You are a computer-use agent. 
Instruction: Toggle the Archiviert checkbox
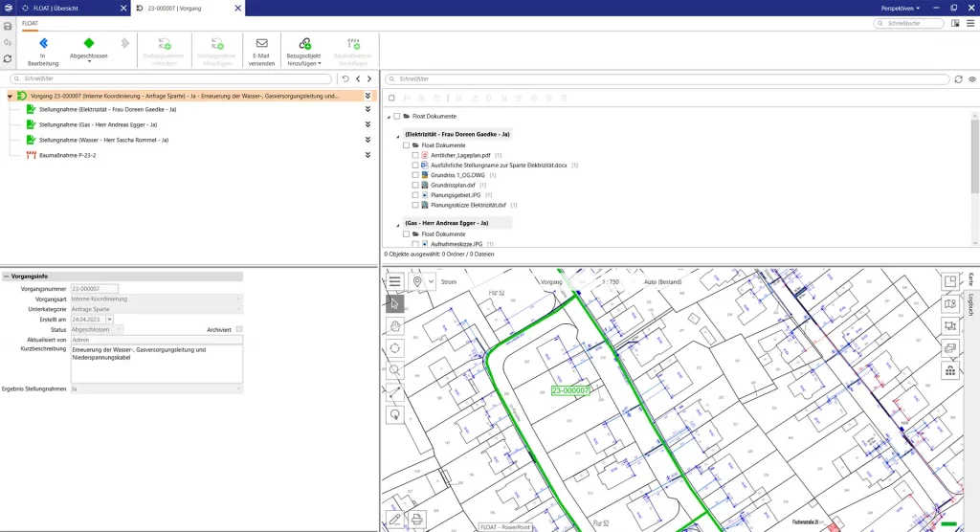click(239, 329)
